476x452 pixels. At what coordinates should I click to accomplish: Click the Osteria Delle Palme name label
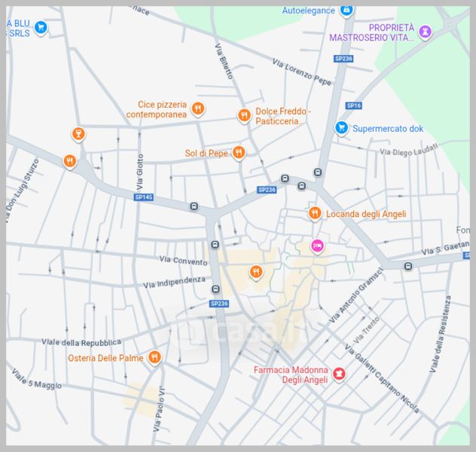[105, 358]
